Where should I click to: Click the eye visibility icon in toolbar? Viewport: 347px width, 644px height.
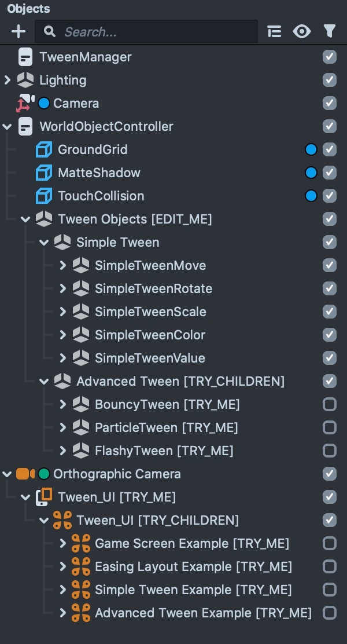tap(302, 31)
